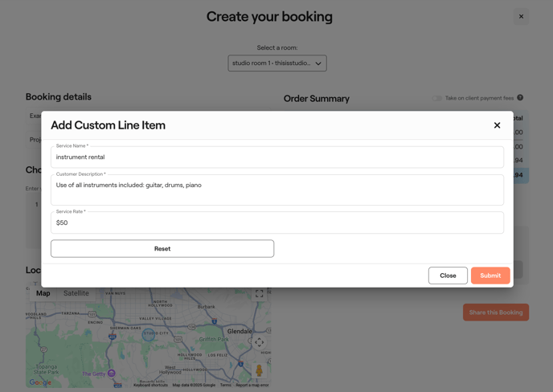Click the Close button in dialog footer
Viewport: 553px width, 392px height.
[x=448, y=276]
